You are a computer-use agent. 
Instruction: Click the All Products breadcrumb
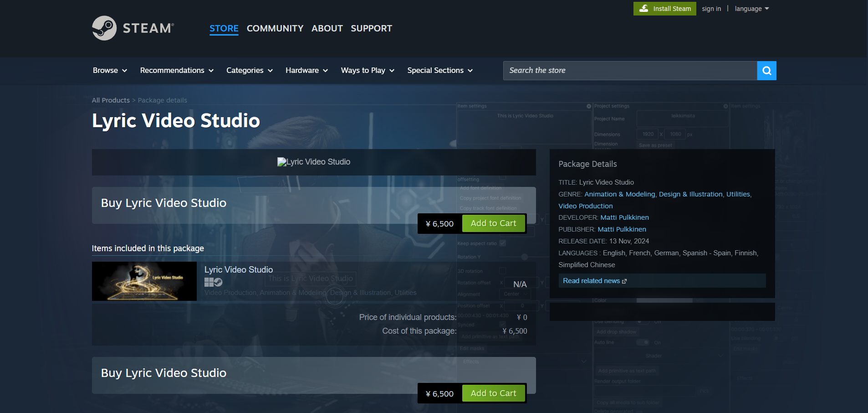point(111,100)
